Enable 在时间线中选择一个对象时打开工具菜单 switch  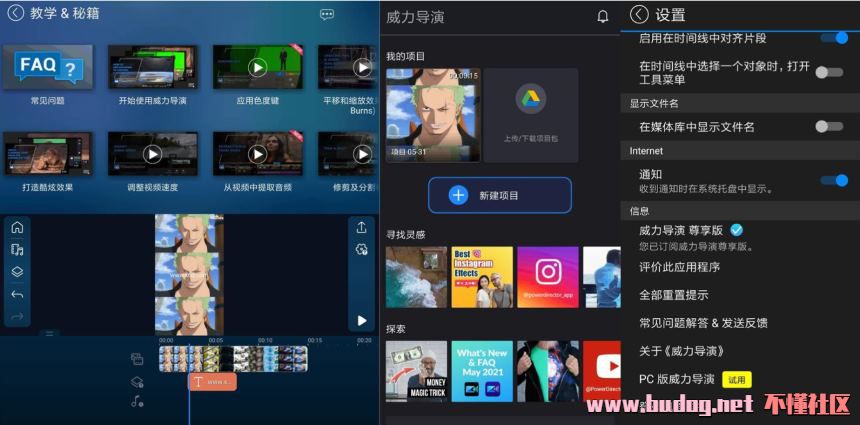tap(829, 72)
